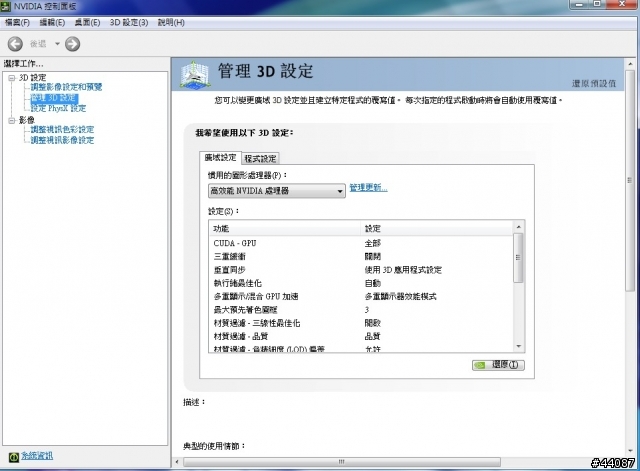Select the 多重顯示/混合 GPU 加速 row
The height and width of the screenshot is (471, 640).
click(x=361, y=296)
